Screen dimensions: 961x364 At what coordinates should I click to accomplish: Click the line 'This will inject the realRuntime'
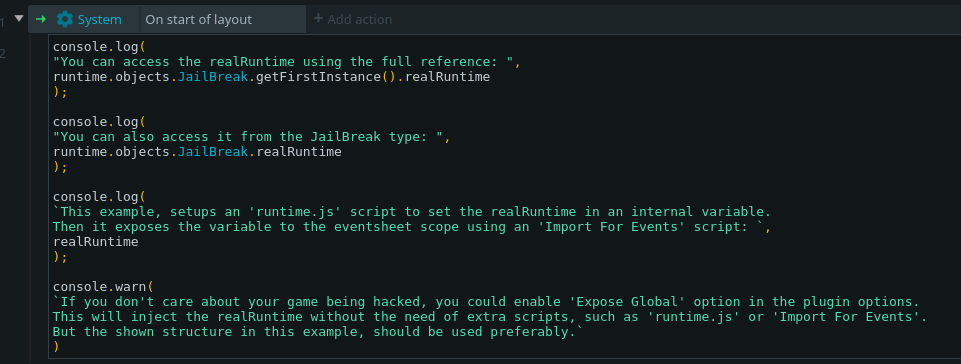(490, 316)
